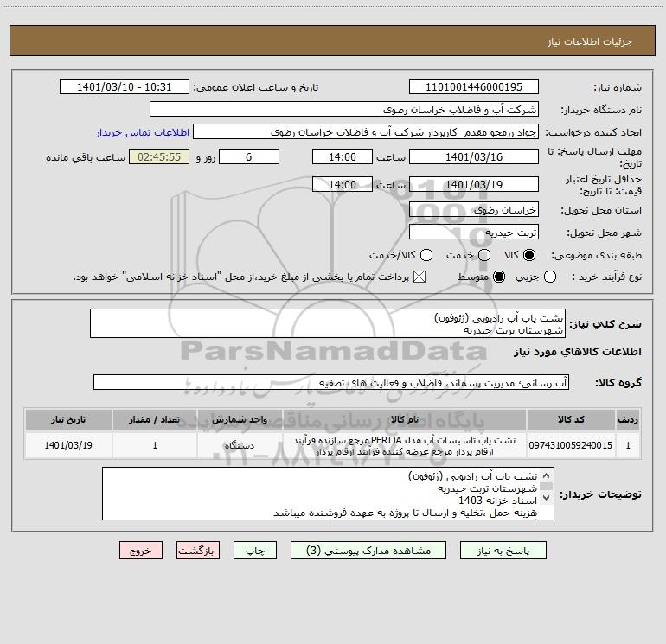Viewport: 666px width, 644px height.
Task: Click the اطلاعات کالاهای مورد نیاز section heading
Action: click(x=577, y=352)
